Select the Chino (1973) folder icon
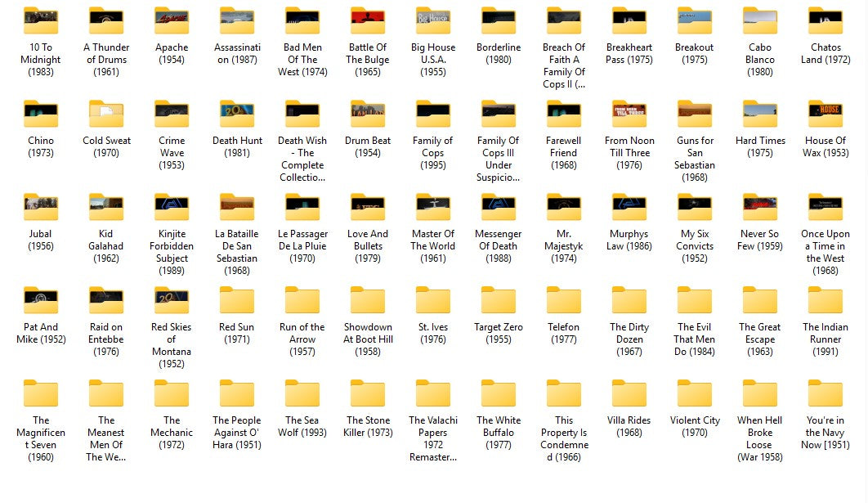The width and height of the screenshot is (868, 503). pyautogui.click(x=40, y=115)
